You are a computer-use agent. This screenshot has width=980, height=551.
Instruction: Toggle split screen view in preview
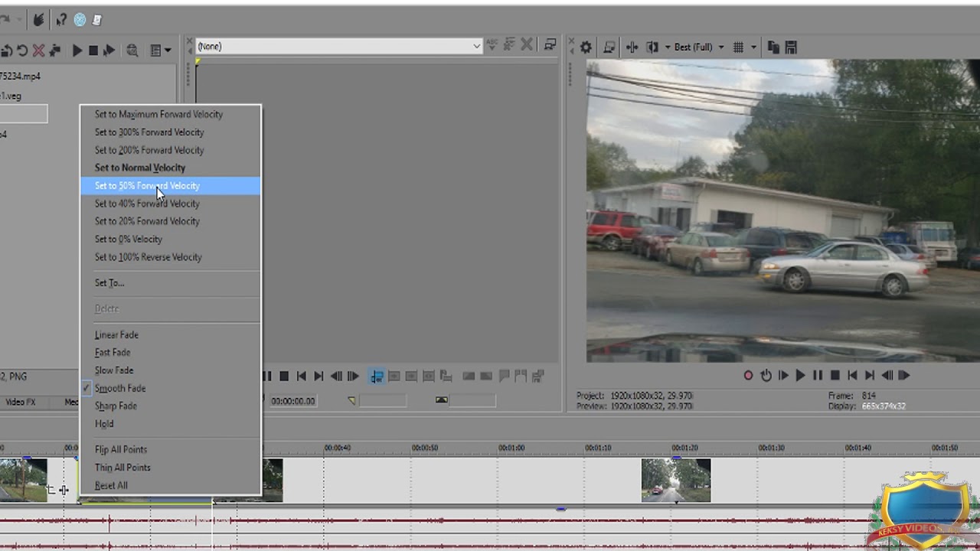point(652,47)
